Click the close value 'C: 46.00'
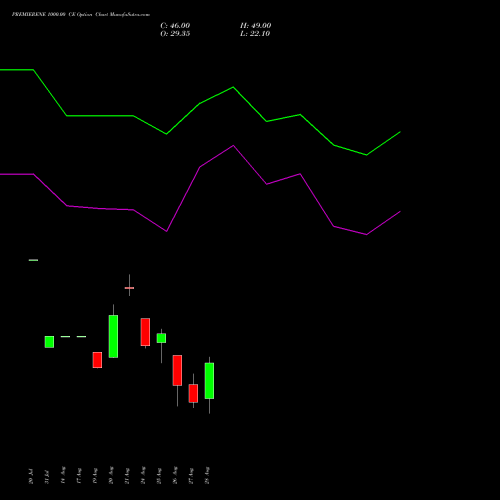This screenshot has width=500, height=500. [175, 26]
